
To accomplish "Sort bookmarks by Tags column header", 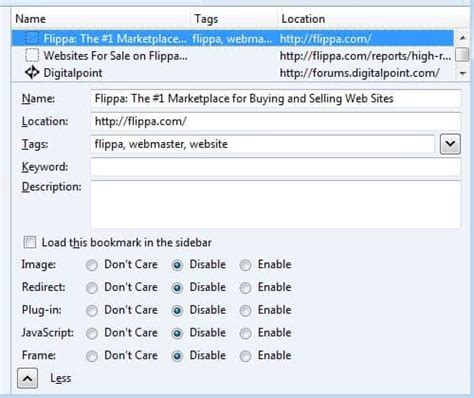I will click(234, 19).
